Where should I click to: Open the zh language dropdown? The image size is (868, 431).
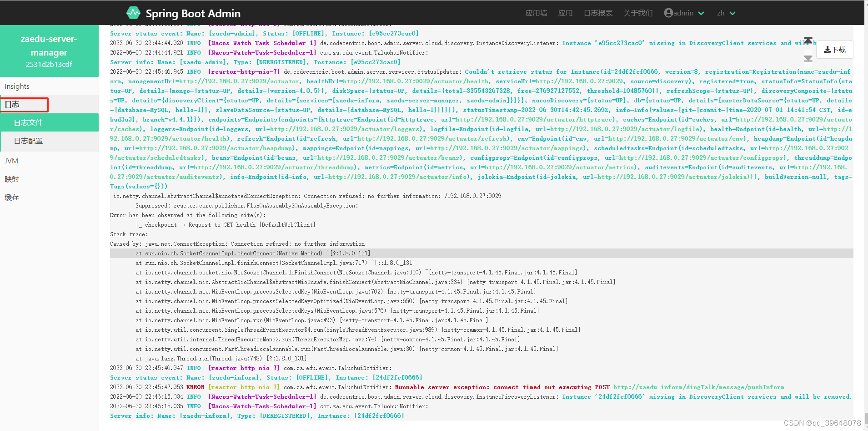point(726,13)
